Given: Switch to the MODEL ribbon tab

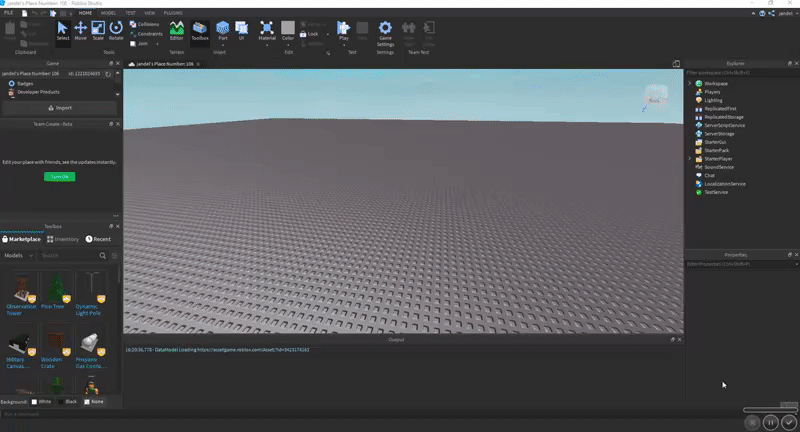Looking at the screenshot, I should [x=108, y=13].
